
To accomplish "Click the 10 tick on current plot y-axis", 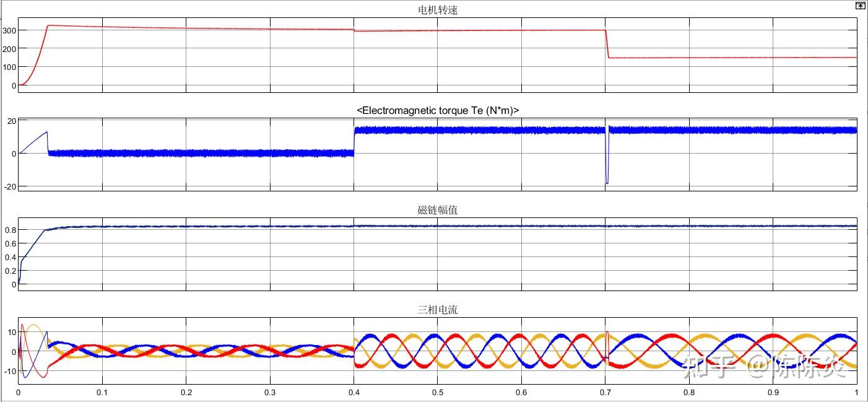I will tap(11, 333).
